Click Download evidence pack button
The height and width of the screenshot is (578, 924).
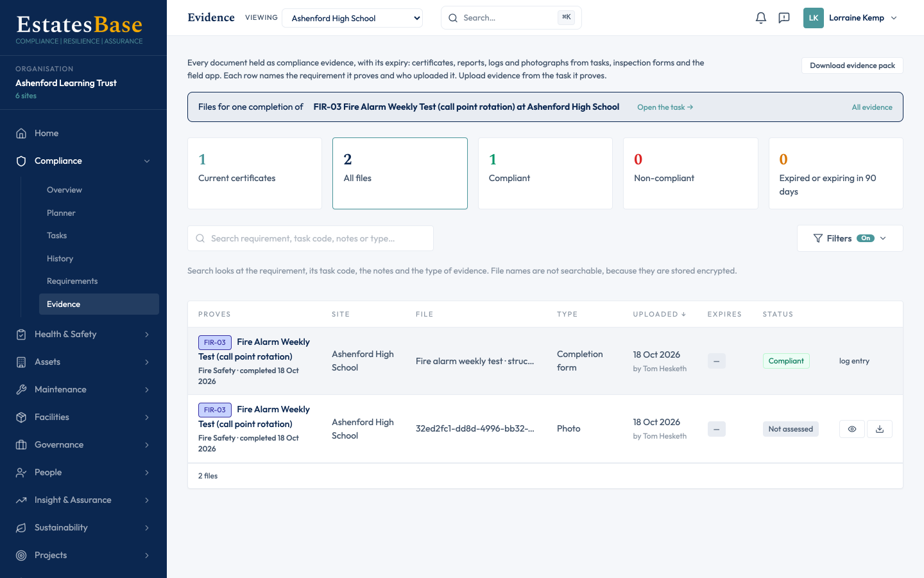852,66
